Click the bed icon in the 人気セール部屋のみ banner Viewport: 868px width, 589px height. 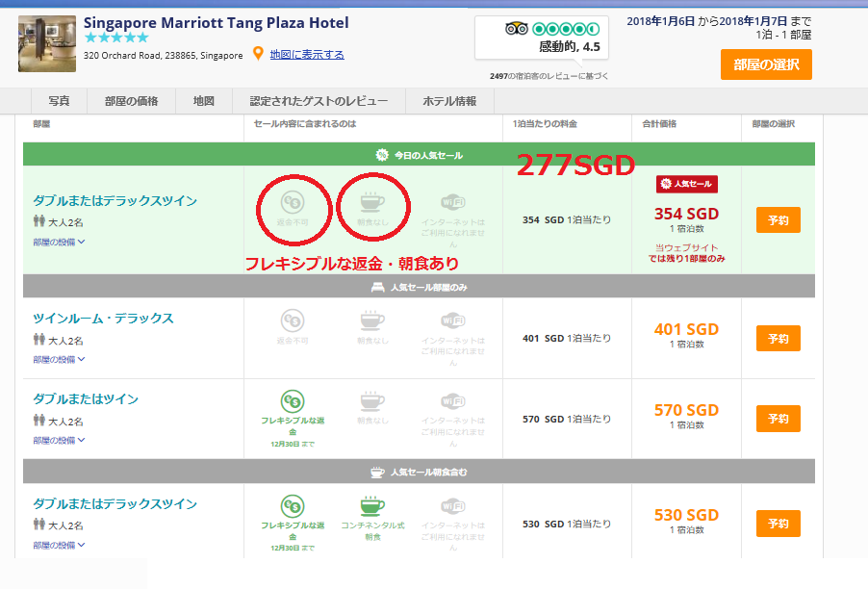click(x=377, y=287)
